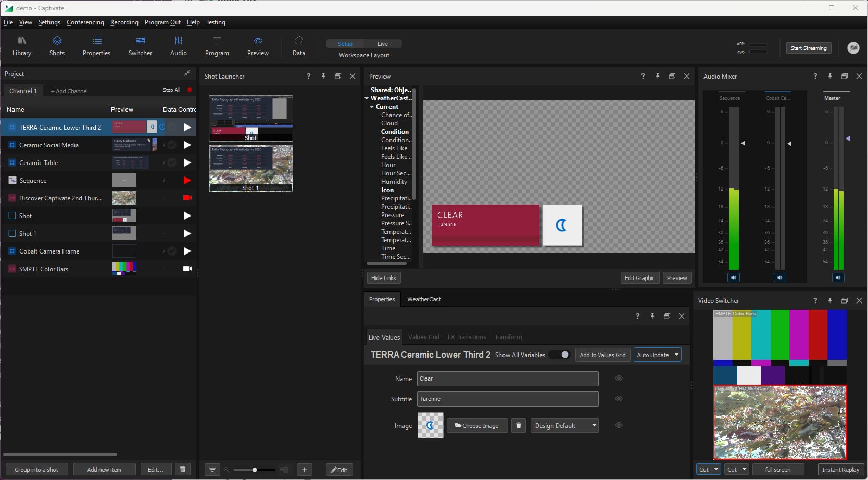Toggle visibility eye for Image field
This screenshot has width=868, height=480.
tap(619, 425)
